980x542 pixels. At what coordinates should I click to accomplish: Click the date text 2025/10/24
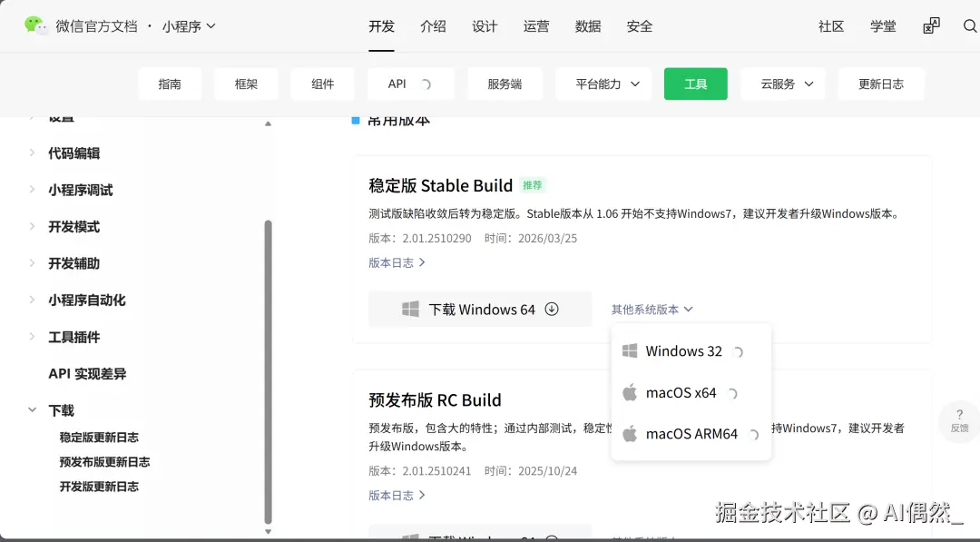tap(547, 471)
